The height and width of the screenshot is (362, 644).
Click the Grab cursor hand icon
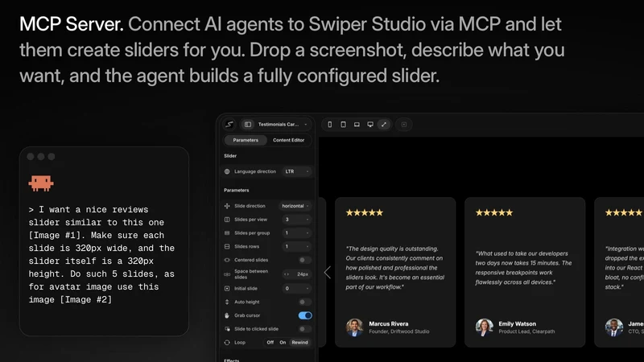point(227,315)
